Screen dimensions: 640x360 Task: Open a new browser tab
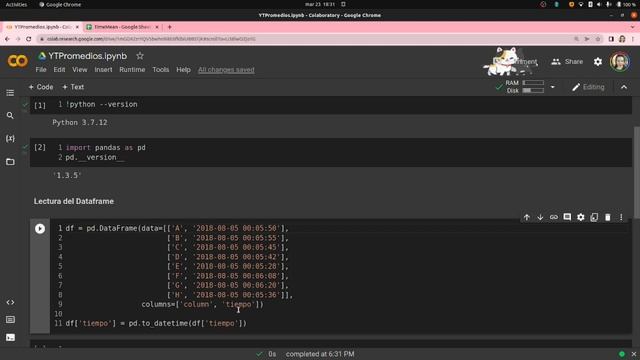click(x=169, y=27)
